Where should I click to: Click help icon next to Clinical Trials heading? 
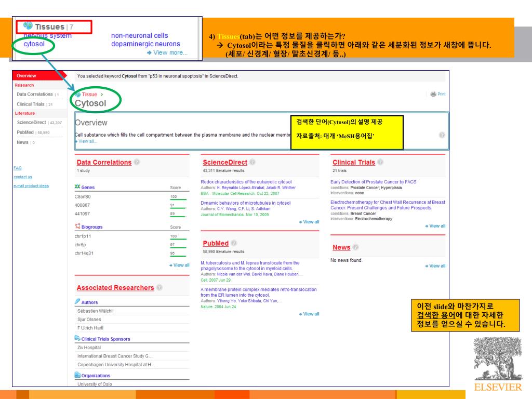[x=380, y=162]
